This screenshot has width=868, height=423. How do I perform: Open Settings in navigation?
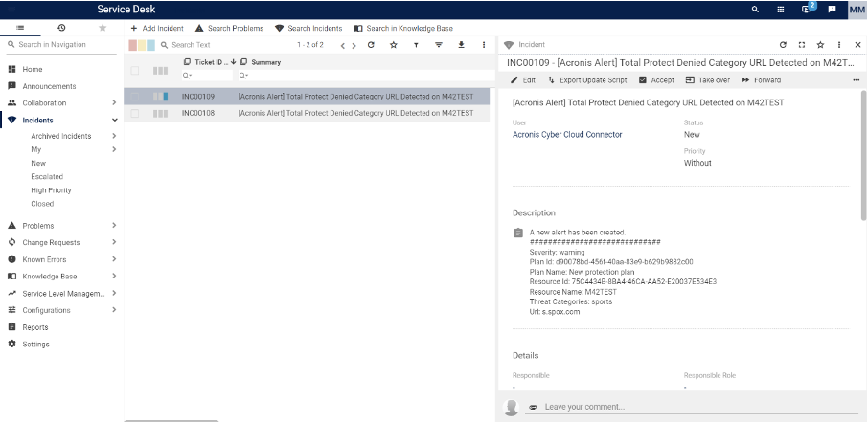tap(35, 344)
